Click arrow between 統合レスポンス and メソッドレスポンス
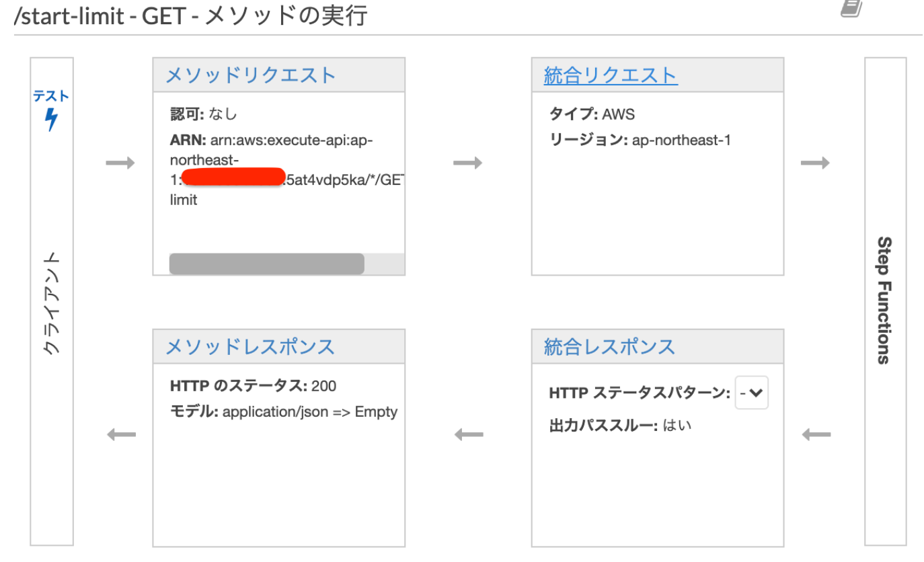924x562 pixels. coord(469,435)
